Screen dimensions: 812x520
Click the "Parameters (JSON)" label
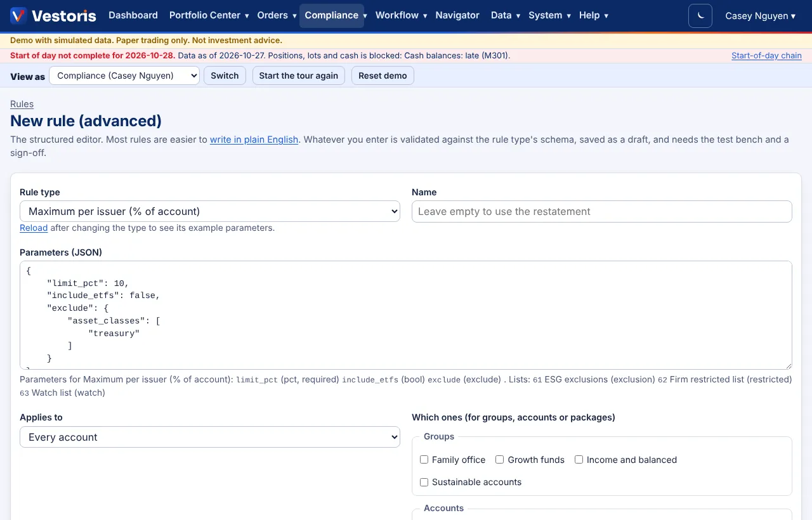(x=61, y=252)
